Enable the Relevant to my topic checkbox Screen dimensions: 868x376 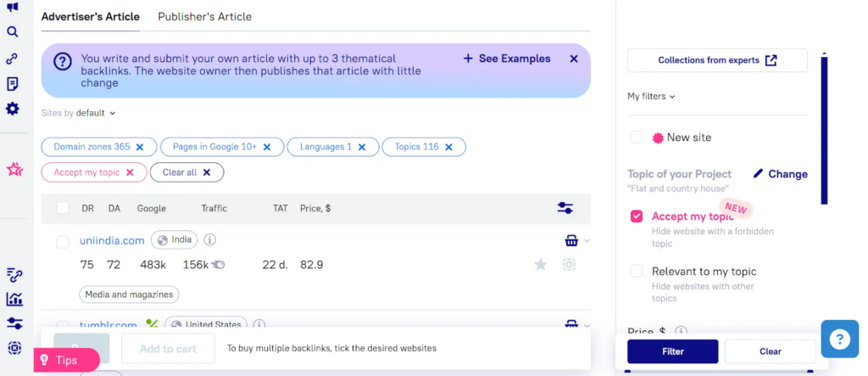click(637, 272)
